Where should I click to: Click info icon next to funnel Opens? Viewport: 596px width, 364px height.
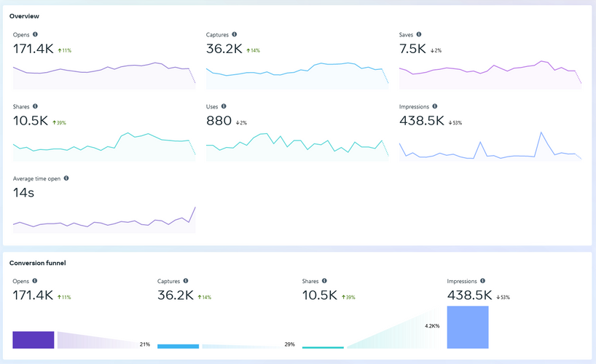[34, 281]
